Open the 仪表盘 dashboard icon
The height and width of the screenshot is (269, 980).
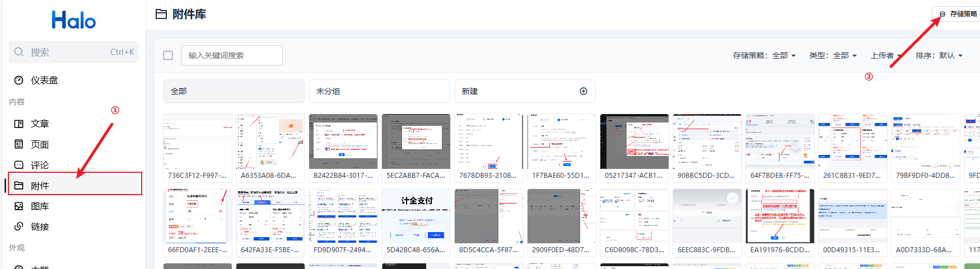pyautogui.click(x=19, y=80)
